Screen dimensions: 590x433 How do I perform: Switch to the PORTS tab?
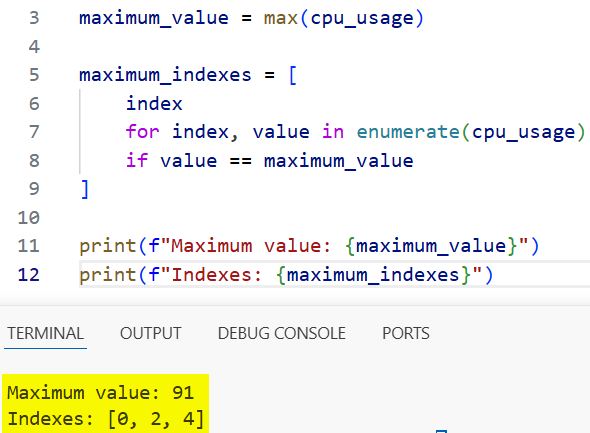(x=406, y=333)
